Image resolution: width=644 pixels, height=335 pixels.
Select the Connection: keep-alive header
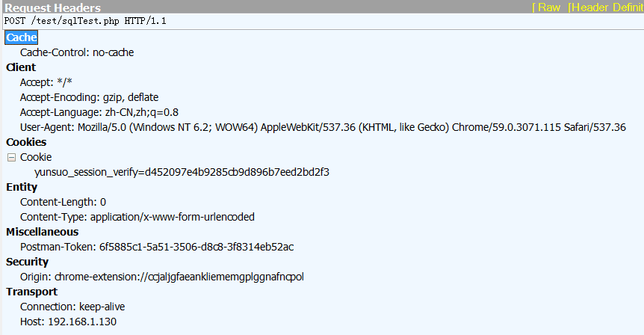click(72, 307)
